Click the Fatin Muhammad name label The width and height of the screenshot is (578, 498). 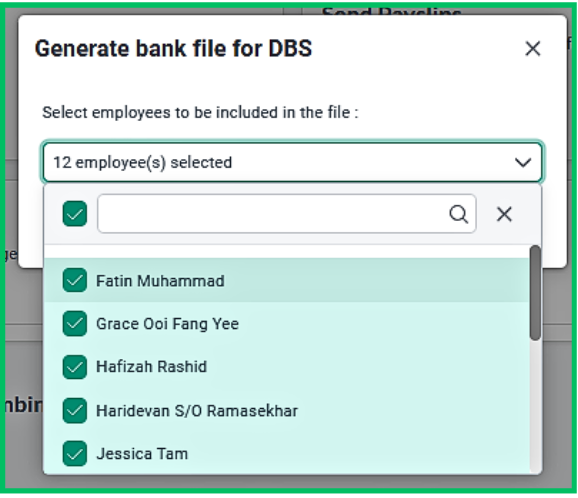tap(160, 281)
